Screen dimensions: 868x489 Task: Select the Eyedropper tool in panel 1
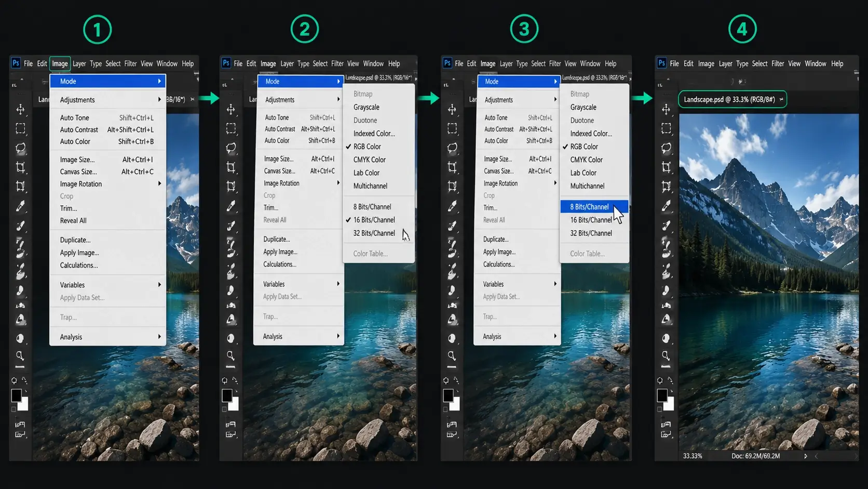pos(20,206)
